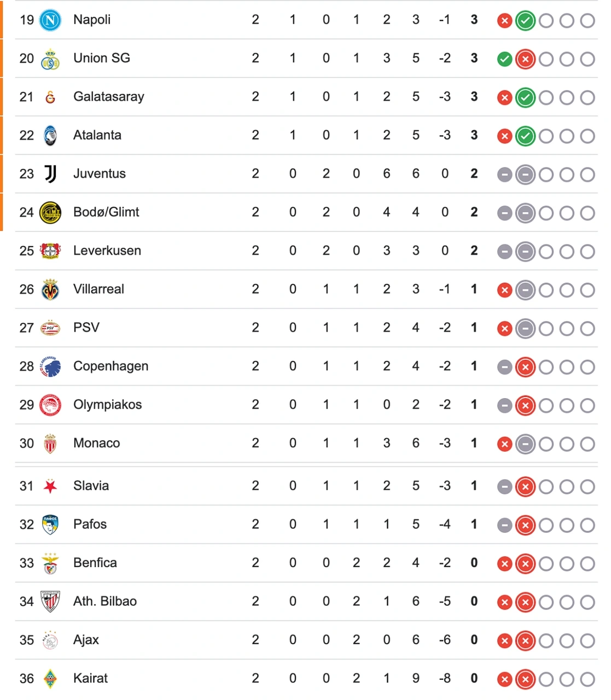Select the Bodø/Glimt yellow crest
The height and width of the screenshot is (700, 611).
tap(50, 213)
